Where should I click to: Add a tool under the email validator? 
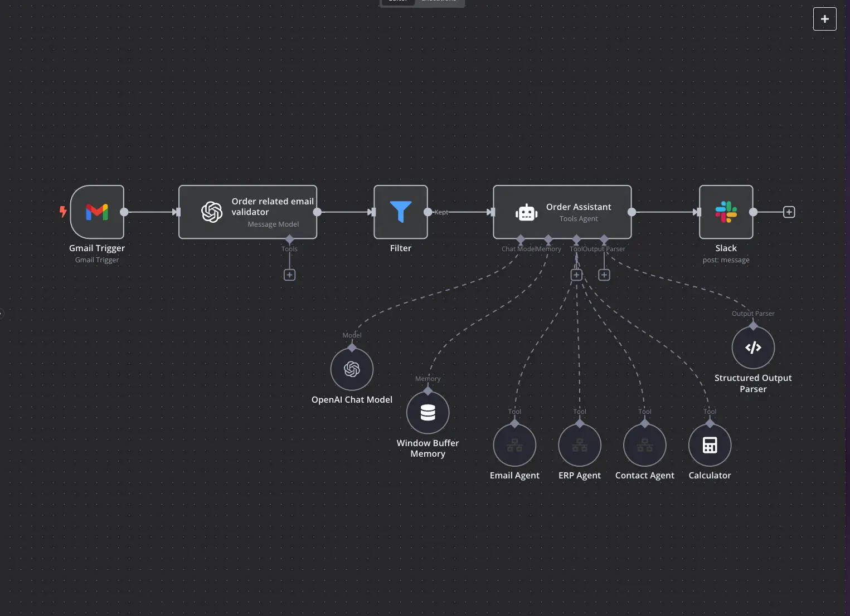tap(289, 275)
